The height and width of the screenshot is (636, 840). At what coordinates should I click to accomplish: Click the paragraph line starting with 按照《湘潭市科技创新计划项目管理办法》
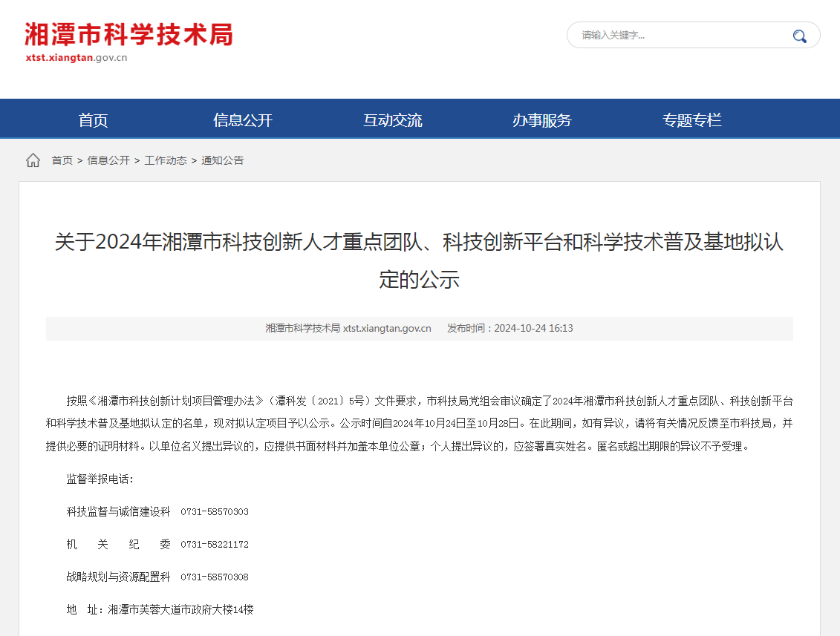[429, 401]
